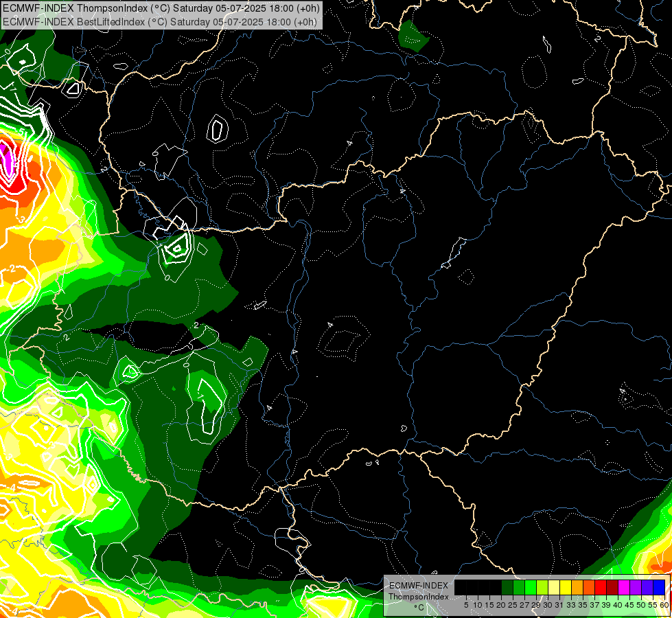Pick the pale yellow 30–31 legend swatch
672x618 pixels.
pos(554,587)
